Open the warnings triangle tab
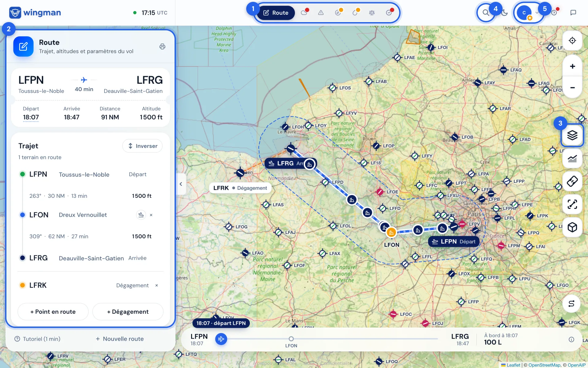Viewport: 588px width, 368px height. (x=321, y=13)
